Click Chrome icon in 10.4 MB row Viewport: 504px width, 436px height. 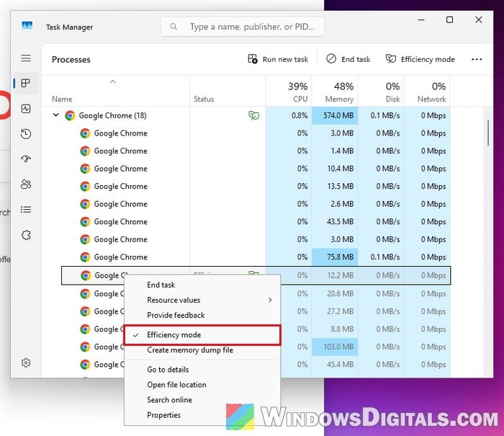pyautogui.click(x=85, y=169)
